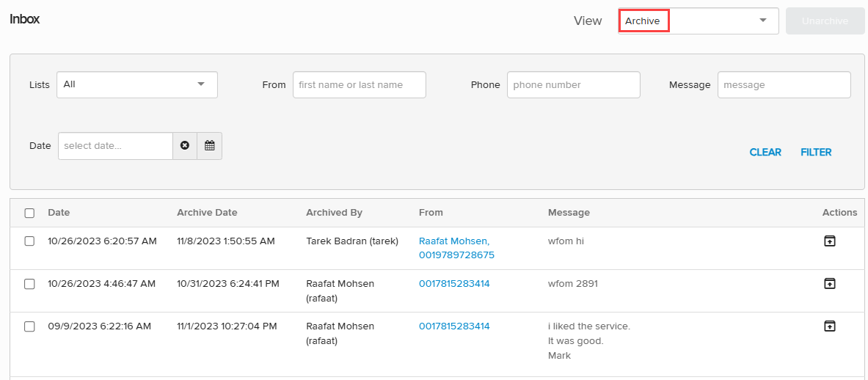
Task: Expand the Lists dropdown set to All
Action: (x=136, y=84)
